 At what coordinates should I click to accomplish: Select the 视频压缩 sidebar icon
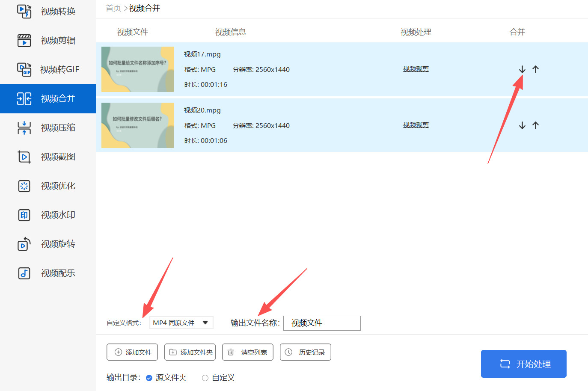pyautogui.click(x=24, y=128)
